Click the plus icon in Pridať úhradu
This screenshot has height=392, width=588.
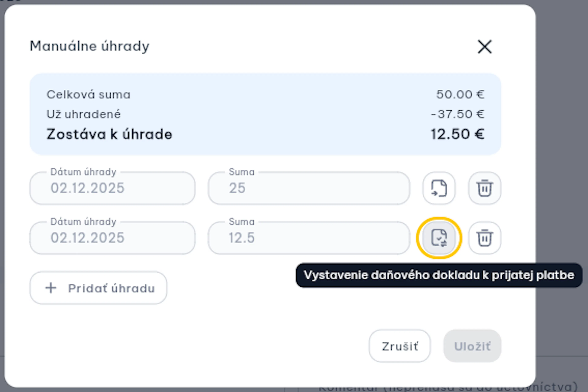click(x=51, y=288)
